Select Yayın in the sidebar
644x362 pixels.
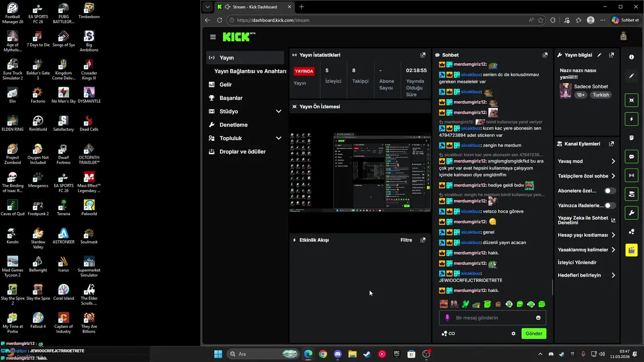[245, 58]
